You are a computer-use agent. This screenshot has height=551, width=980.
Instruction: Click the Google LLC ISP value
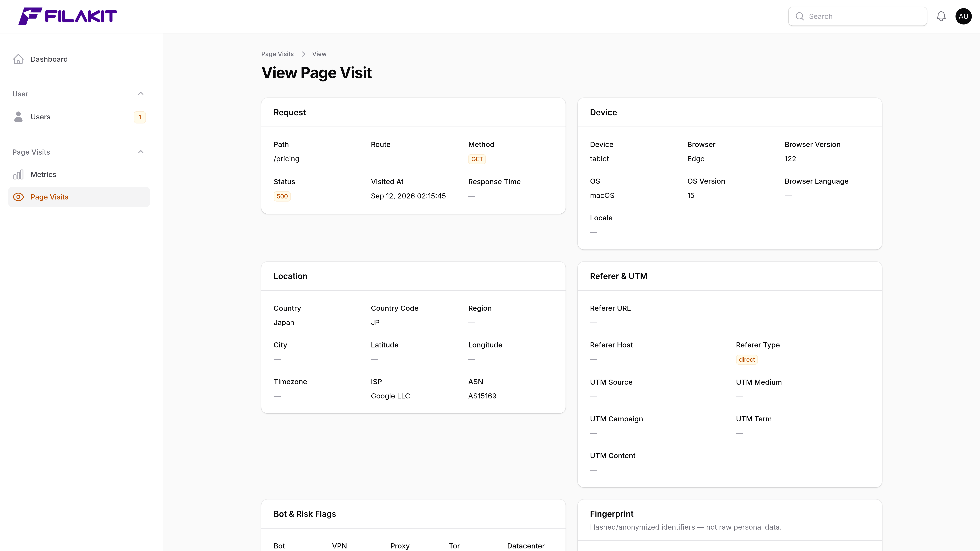coord(390,396)
